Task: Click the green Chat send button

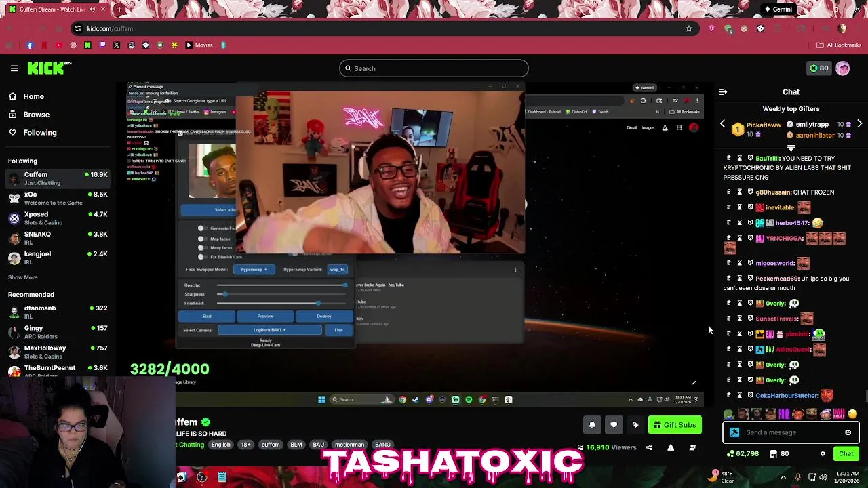Action: point(846,454)
